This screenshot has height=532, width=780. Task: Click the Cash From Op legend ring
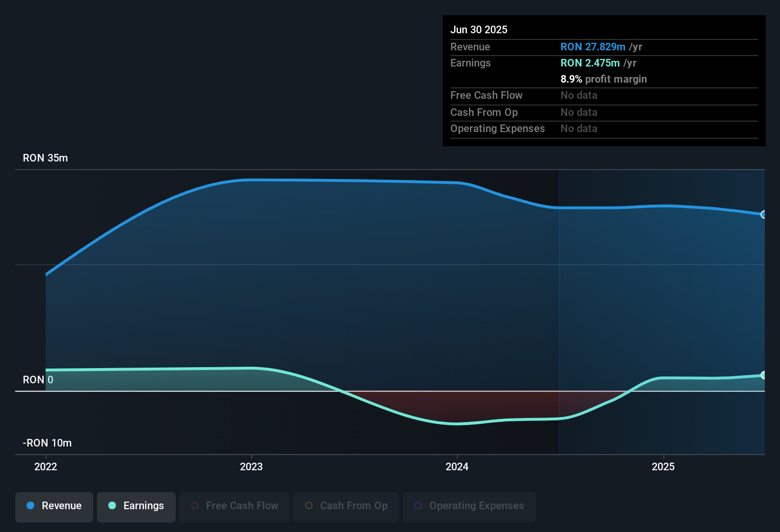(x=309, y=505)
